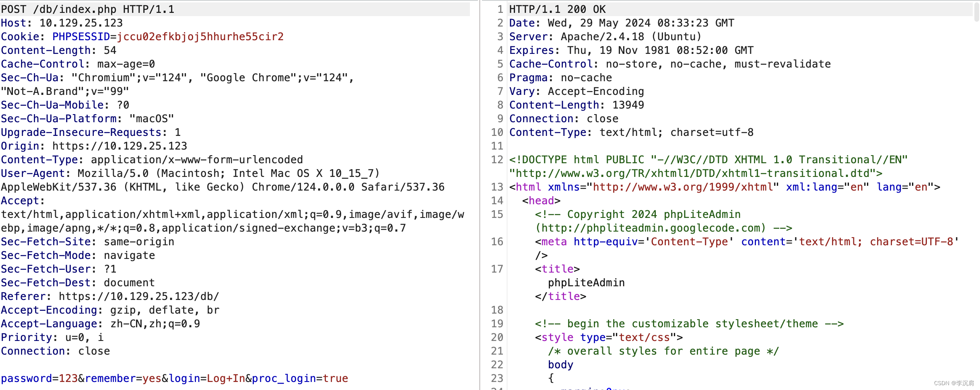Screen dimensions: 980x390
Task: Click the Referer header line
Action: (x=110, y=296)
